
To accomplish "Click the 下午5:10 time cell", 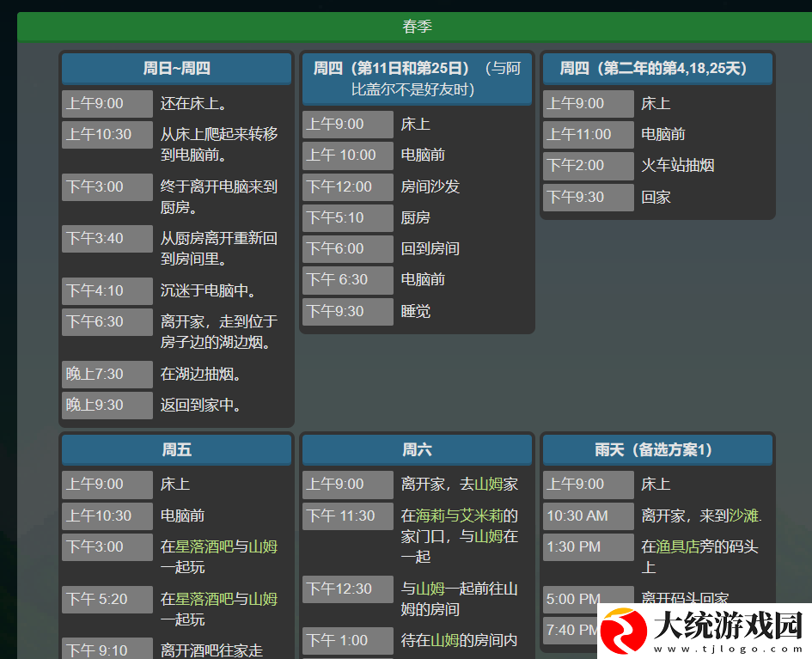I will click(347, 218).
